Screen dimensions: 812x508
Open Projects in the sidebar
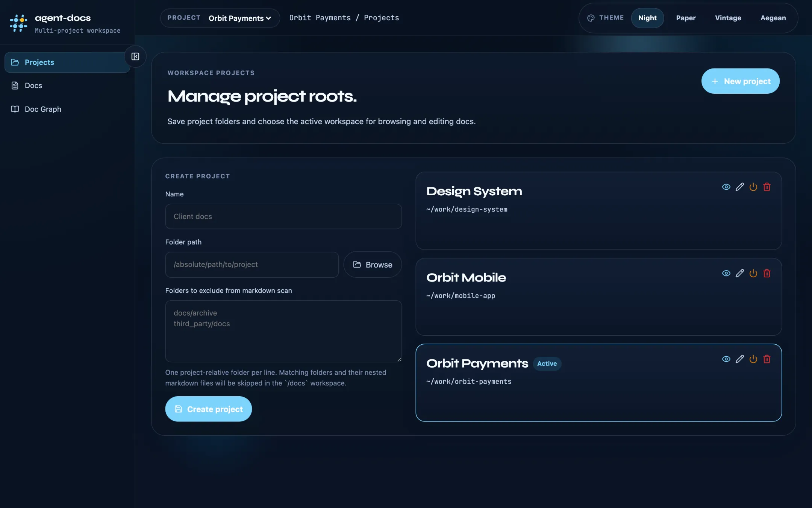pos(67,62)
